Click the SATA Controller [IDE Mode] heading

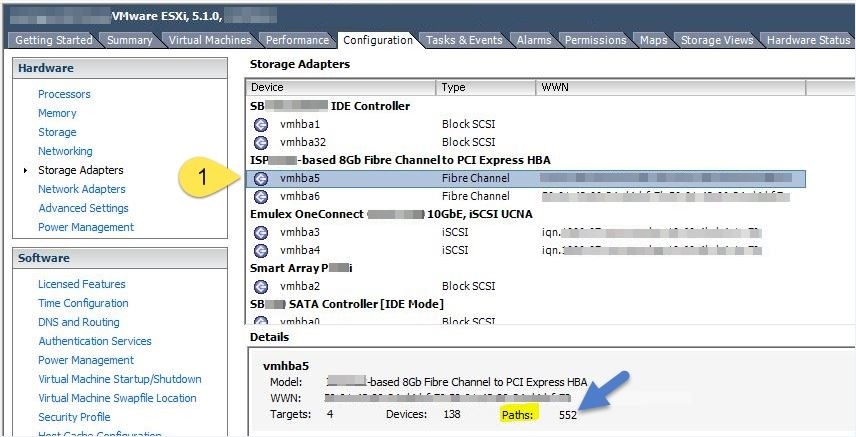coord(347,304)
